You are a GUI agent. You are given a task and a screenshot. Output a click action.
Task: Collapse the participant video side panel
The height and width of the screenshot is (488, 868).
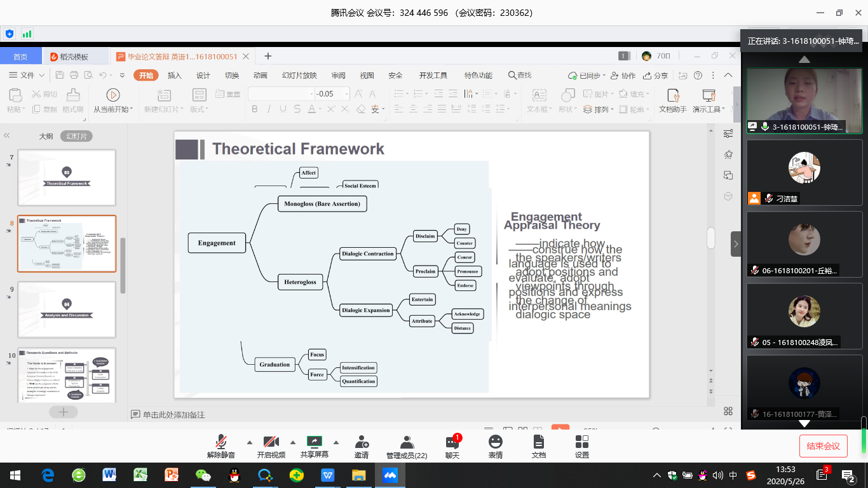(x=736, y=244)
